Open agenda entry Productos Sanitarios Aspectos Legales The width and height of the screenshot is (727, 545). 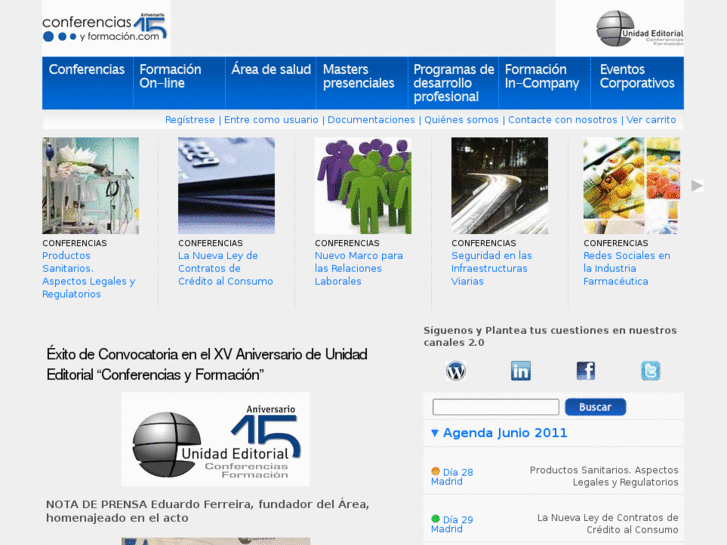(604, 476)
